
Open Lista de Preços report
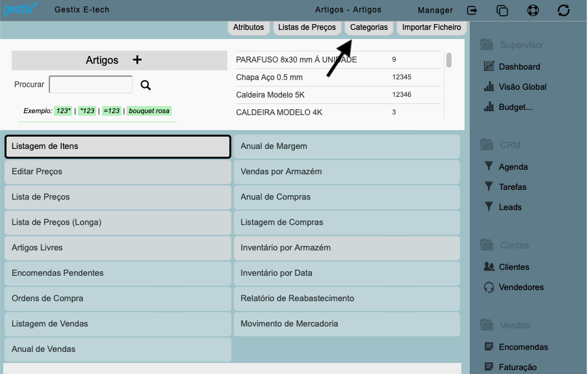pyautogui.click(x=118, y=197)
